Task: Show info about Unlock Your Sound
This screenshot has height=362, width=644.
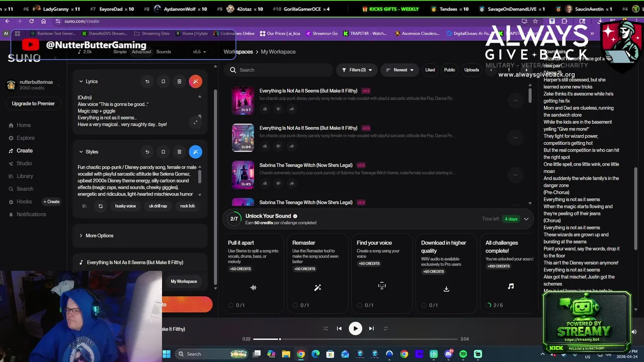Action: [295, 216]
